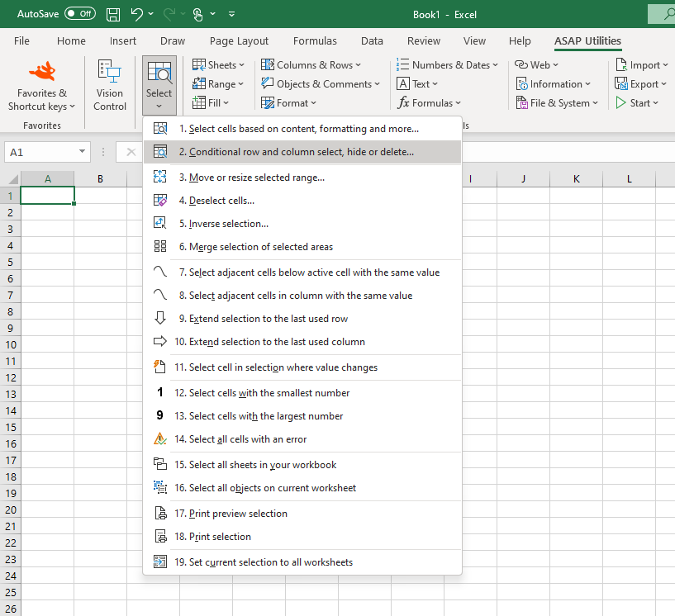Screen dimensions: 675x616
Task: Choose Conditional row and column select
Action: pos(302,152)
